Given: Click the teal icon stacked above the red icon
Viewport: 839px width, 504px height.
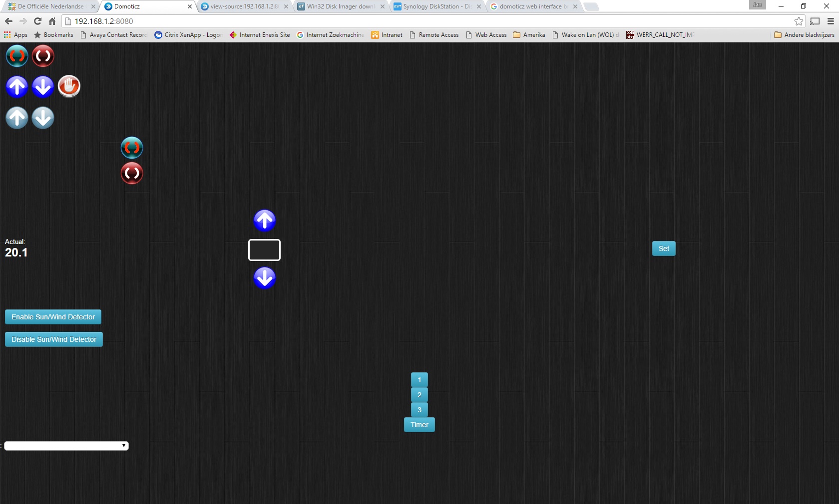Looking at the screenshot, I should tap(132, 148).
